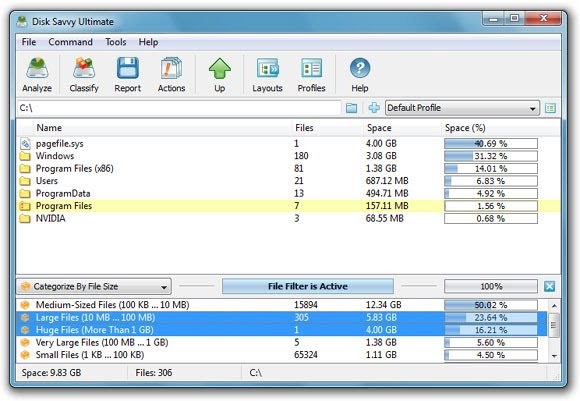Select the Program Files (x86) row name

(74, 169)
